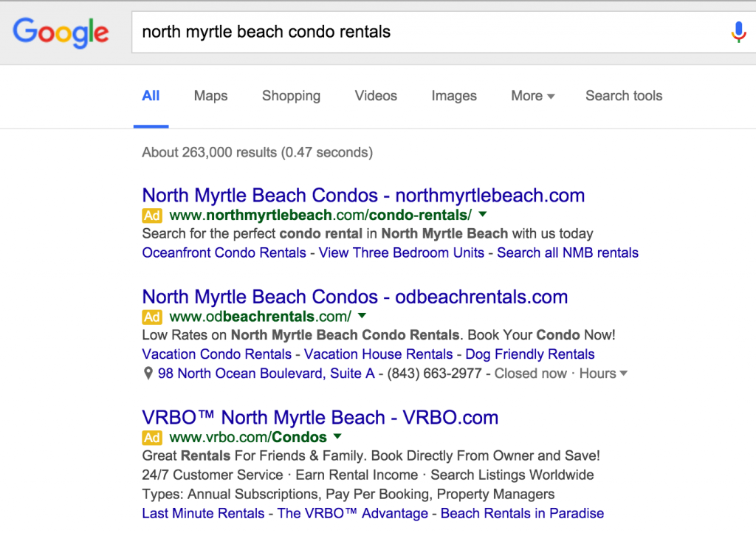Open the Last Minute Rentals link from VRBO

click(203, 513)
